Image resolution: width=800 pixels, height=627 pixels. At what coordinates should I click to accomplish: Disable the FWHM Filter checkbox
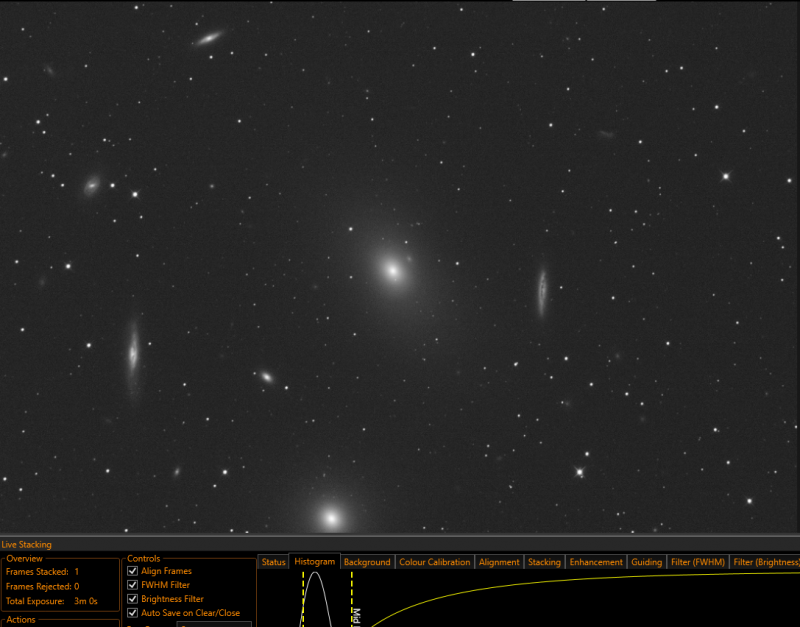[x=133, y=585]
